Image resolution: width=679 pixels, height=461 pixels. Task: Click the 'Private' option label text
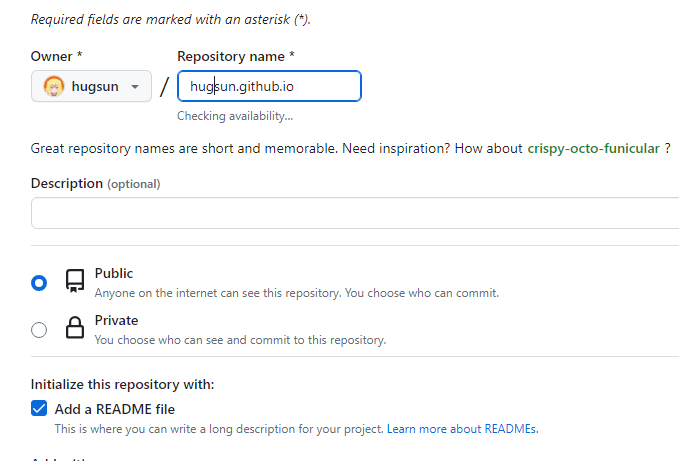pyautogui.click(x=116, y=320)
